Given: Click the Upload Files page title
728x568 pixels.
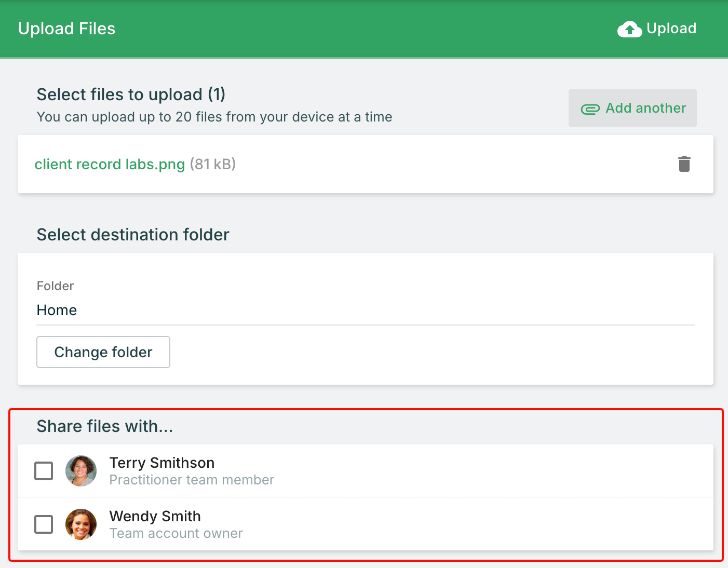Looking at the screenshot, I should point(66,29).
